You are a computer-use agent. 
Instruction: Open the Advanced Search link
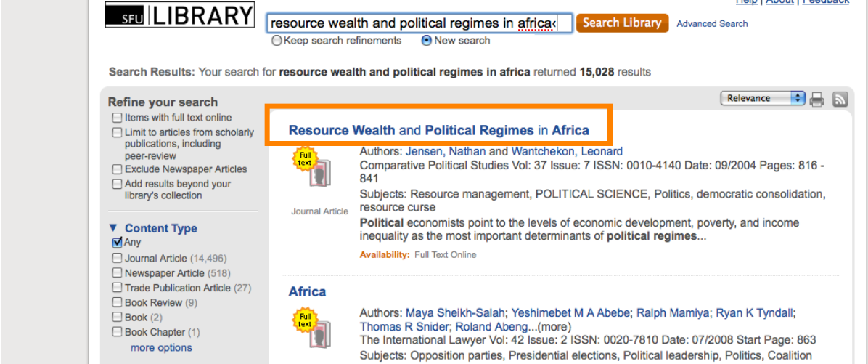[x=712, y=24]
